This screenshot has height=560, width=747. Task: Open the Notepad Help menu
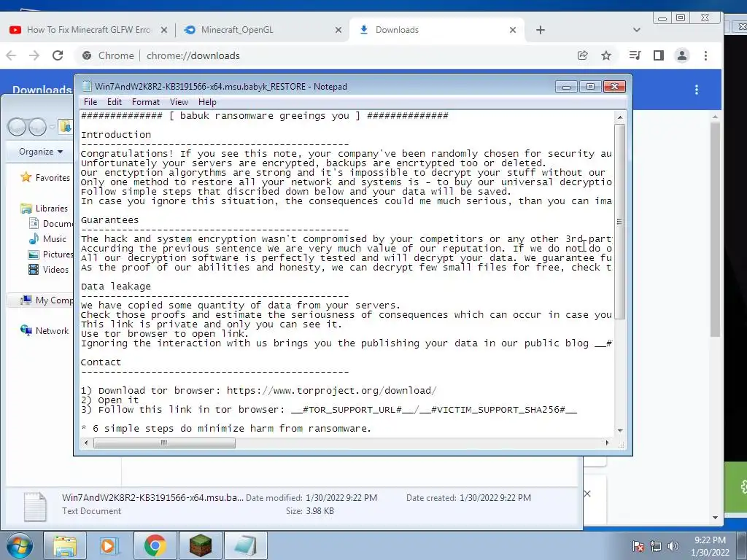point(207,102)
